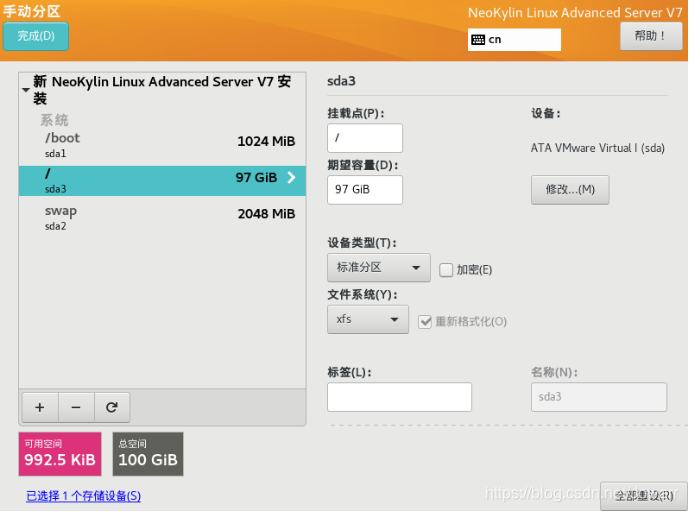Screen dimensions: 689x512
Task: Click the 总空间 100 GiB box
Action: point(148,454)
